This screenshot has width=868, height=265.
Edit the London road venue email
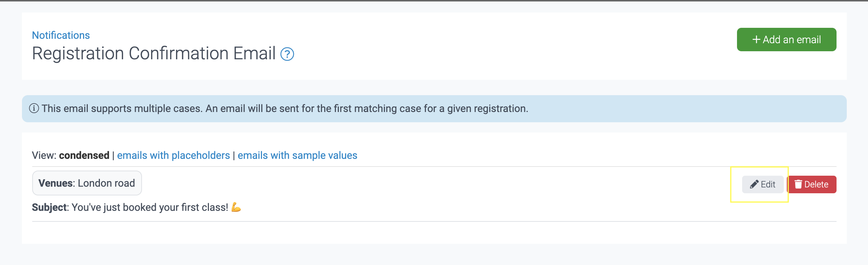pos(763,184)
